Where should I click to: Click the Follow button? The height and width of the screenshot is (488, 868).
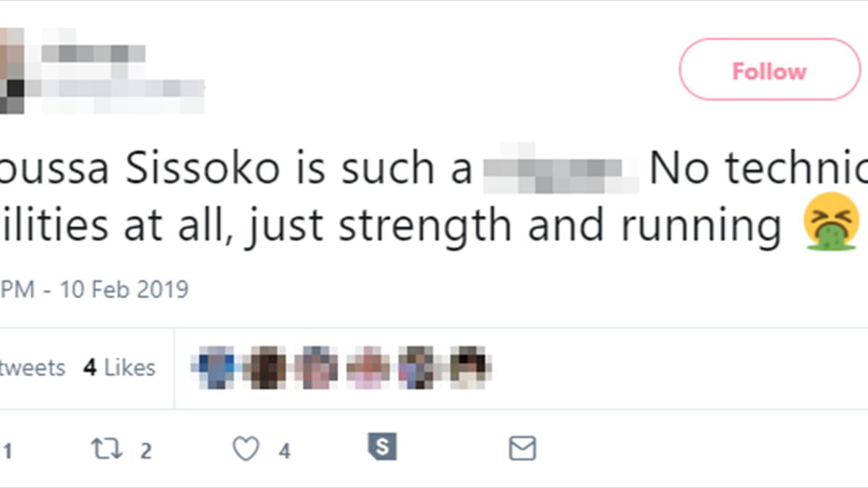(x=769, y=70)
